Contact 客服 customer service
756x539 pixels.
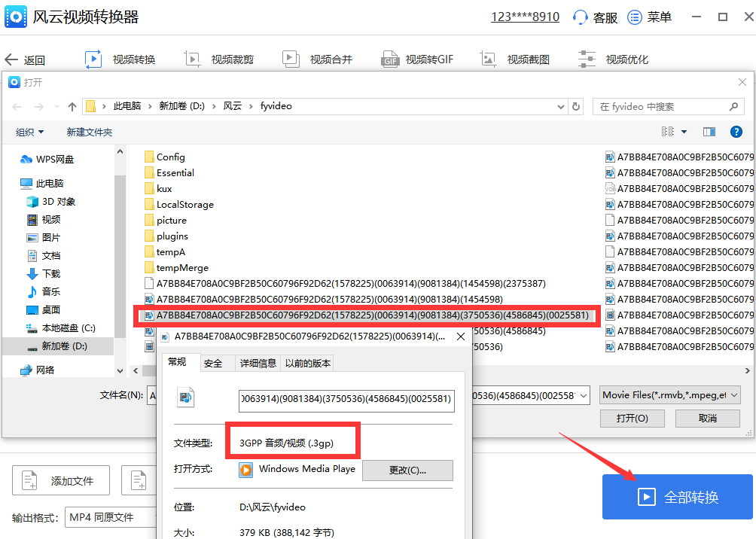tap(595, 17)
